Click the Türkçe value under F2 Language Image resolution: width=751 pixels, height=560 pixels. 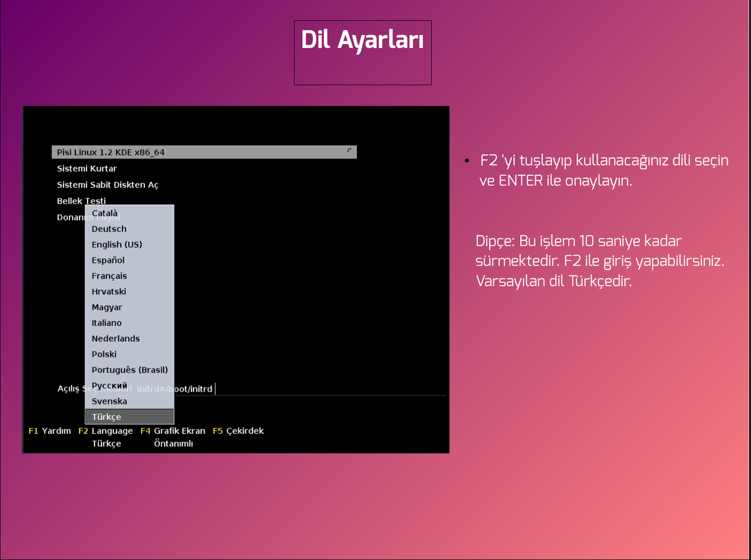(x=106, y=444)
